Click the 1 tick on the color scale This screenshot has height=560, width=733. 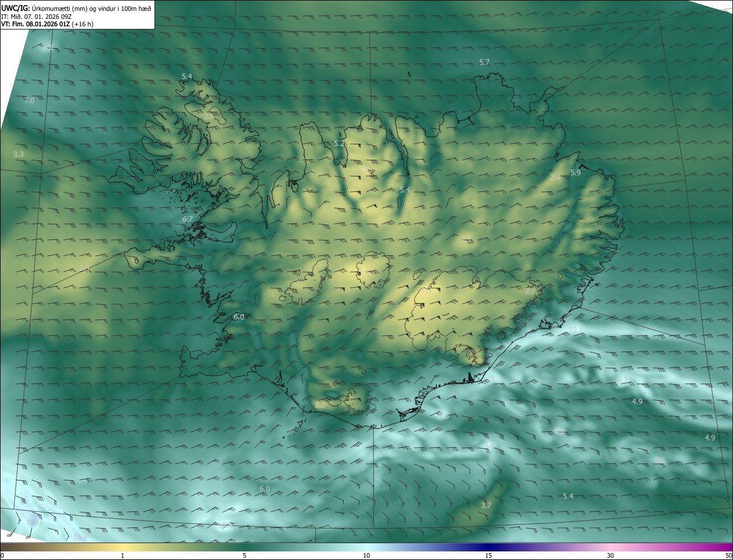click(x=123, y=555)
